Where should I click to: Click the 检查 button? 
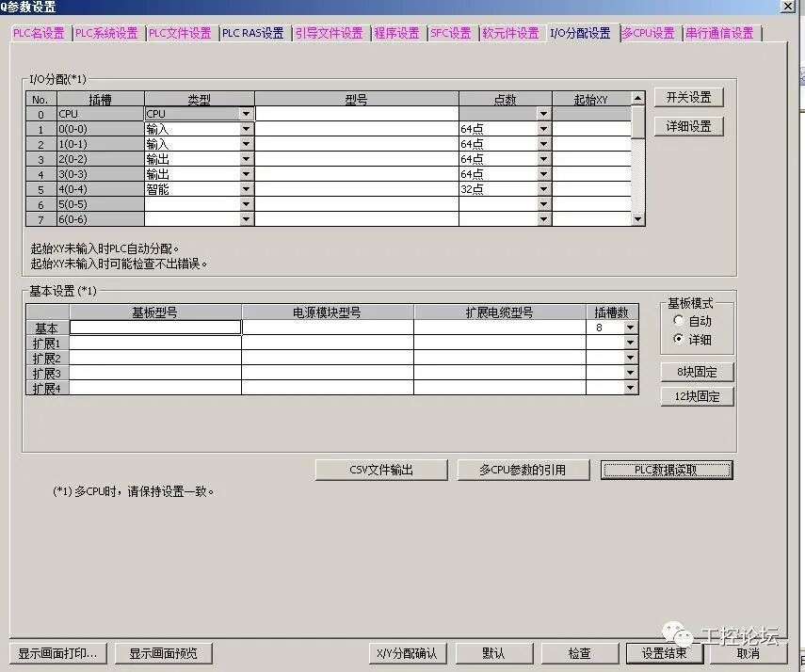[x=580, y=653]
